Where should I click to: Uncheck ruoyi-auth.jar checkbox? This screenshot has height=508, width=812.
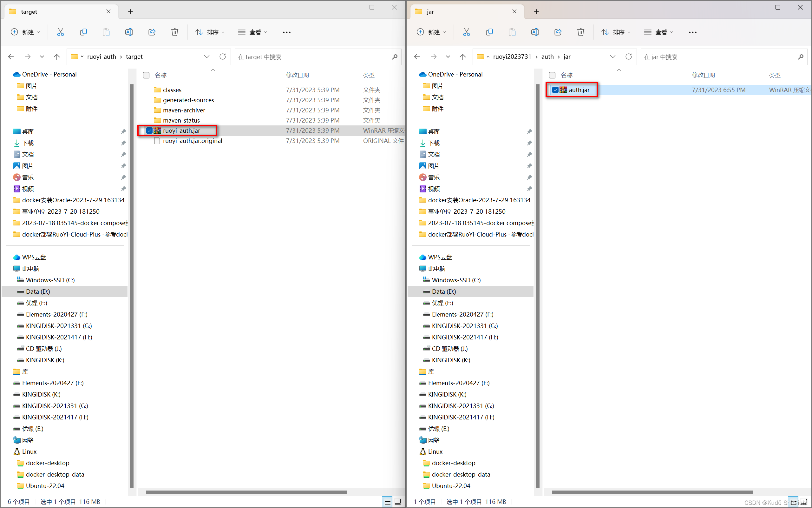click(149, 130)
